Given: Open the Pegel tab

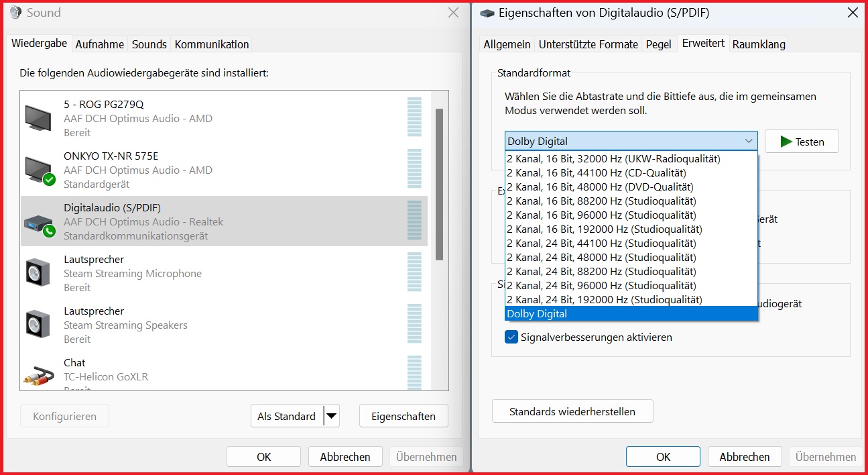Looking at the screenshot, I should (659, 44).
